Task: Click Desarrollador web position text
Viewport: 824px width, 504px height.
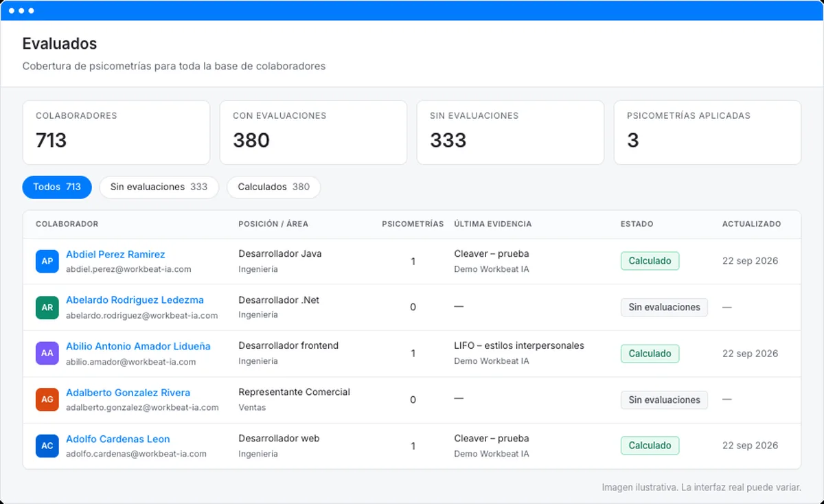Action: (279, 438)
